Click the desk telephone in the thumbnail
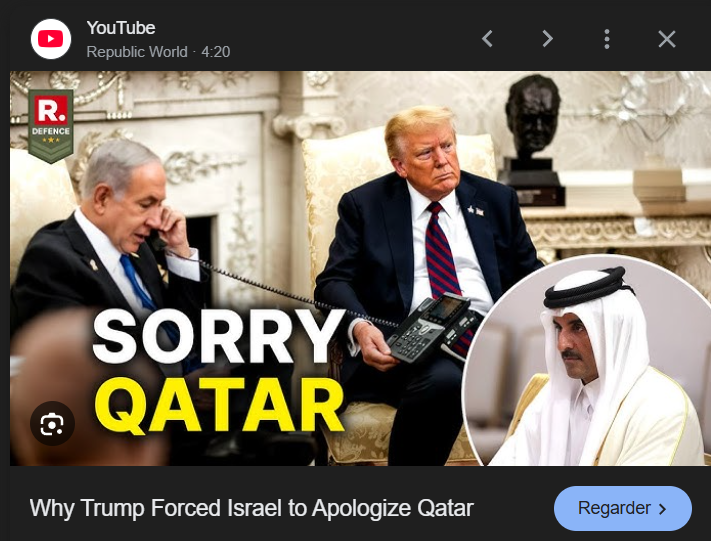Screen dimensions: 711x541 (431, 327)
